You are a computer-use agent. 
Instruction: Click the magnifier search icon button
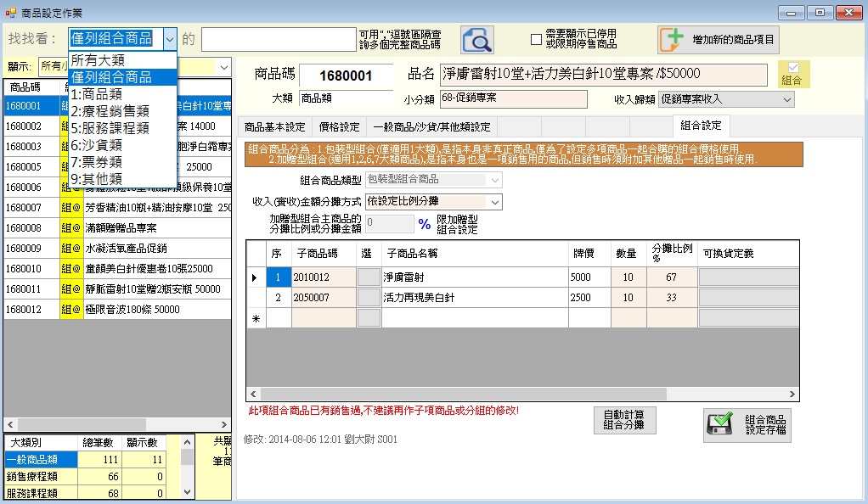click(476, 39)
